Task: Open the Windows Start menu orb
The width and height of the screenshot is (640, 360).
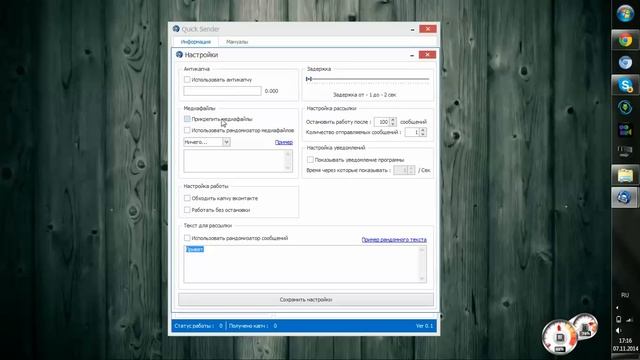Action: pyautogui.click(x=625, y=13)
